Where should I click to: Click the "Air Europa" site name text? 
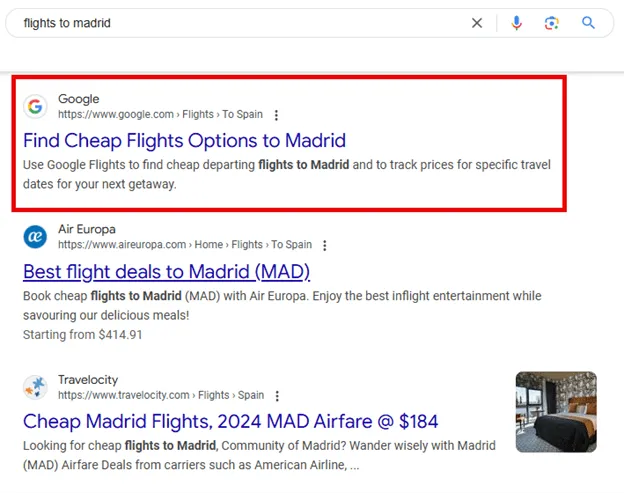pyautogui.click(x=86, y=229)
